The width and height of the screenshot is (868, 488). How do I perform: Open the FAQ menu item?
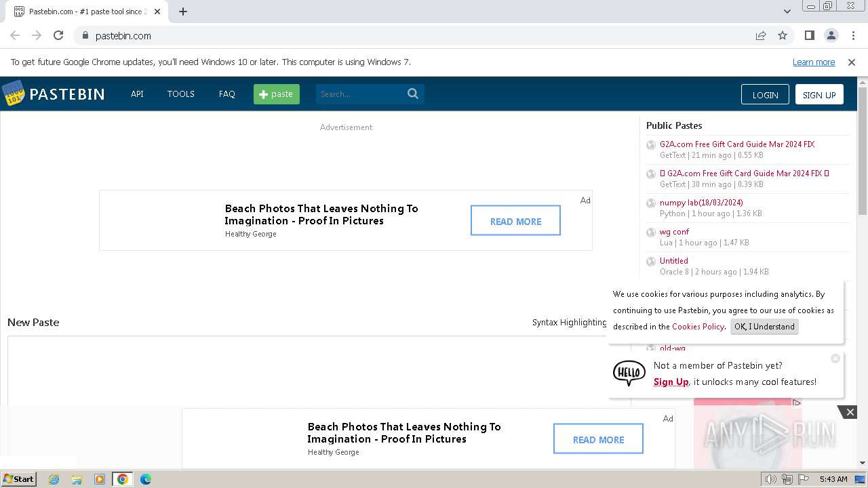(x=227, y=94)
